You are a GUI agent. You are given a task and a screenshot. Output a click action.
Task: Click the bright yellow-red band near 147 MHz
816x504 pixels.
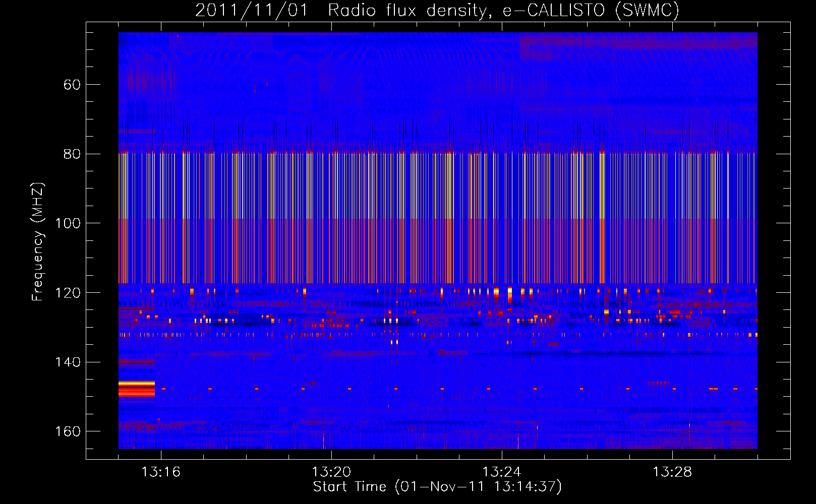pyautogui.click(x=137, y=389)
